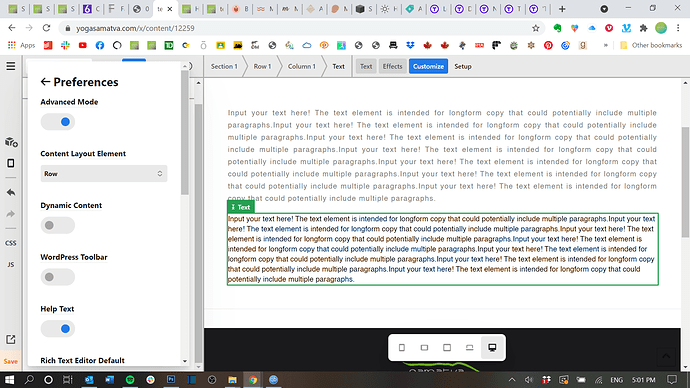Toggle Dynamic Content switch
Screen dimensions: 690x388
click(58, 225)
